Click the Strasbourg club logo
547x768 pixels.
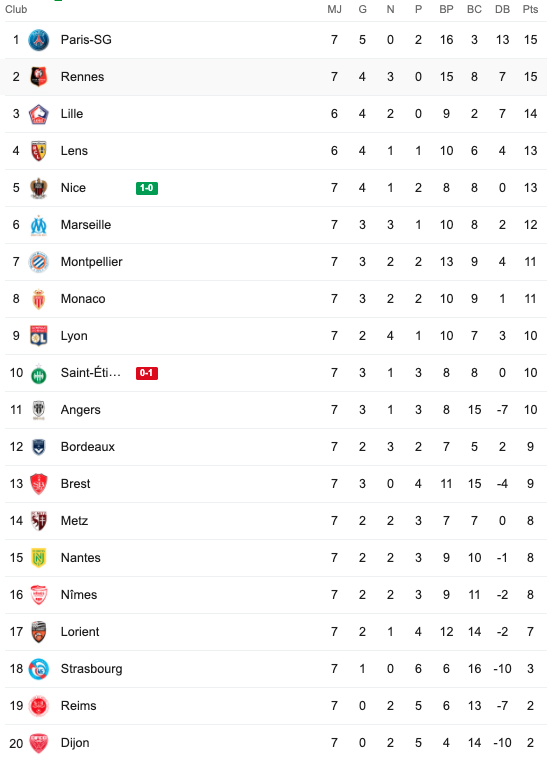click(x=39, y=669)
